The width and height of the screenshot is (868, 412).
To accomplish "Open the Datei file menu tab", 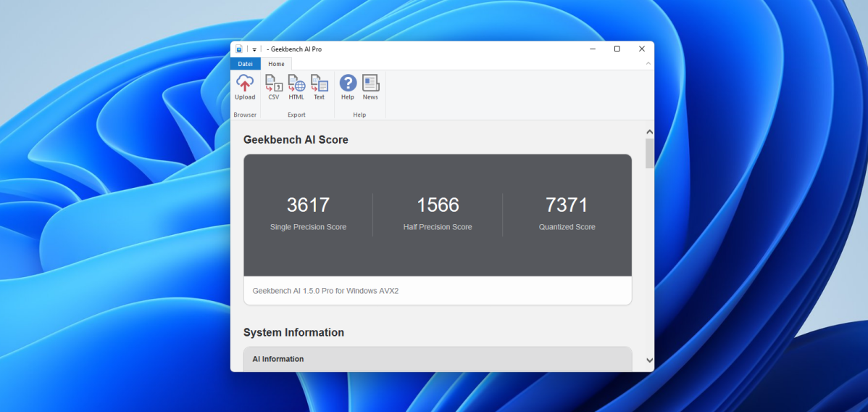I will click(x=246, y=64).
